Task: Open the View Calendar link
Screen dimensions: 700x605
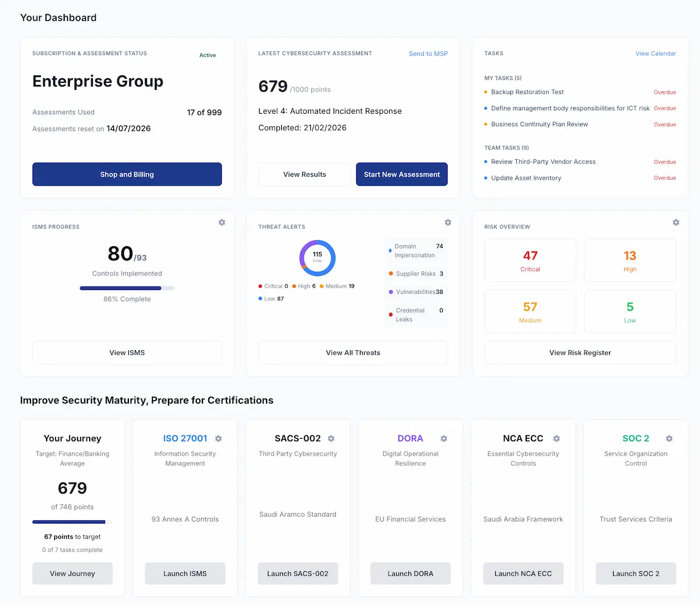Action: pyautogui.click(x=656, y=54)
